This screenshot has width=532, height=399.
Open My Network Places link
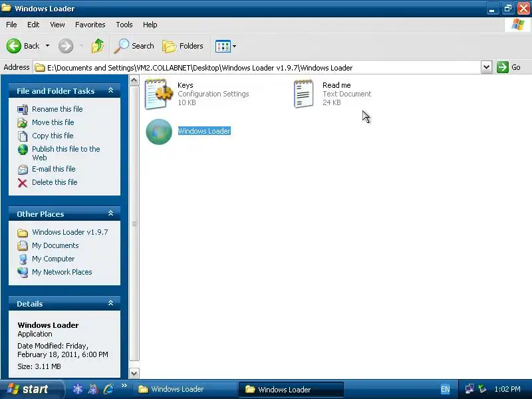coord(62,272)
